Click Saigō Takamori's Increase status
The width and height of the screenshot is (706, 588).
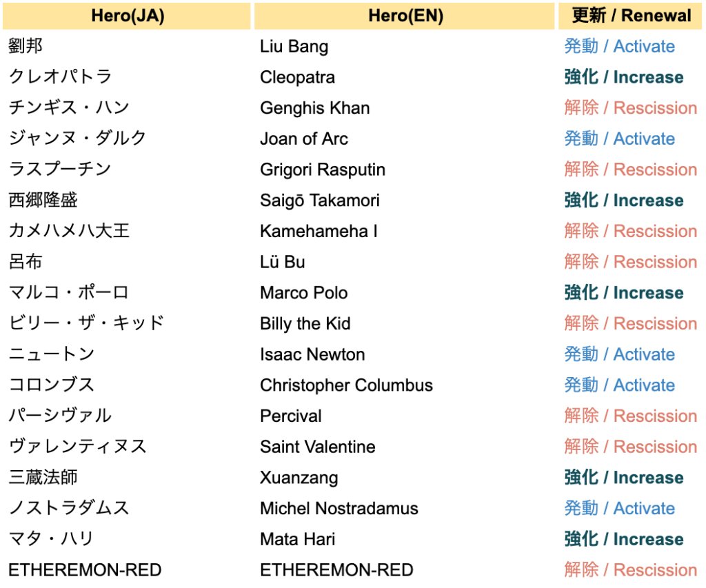pos(623,201)
